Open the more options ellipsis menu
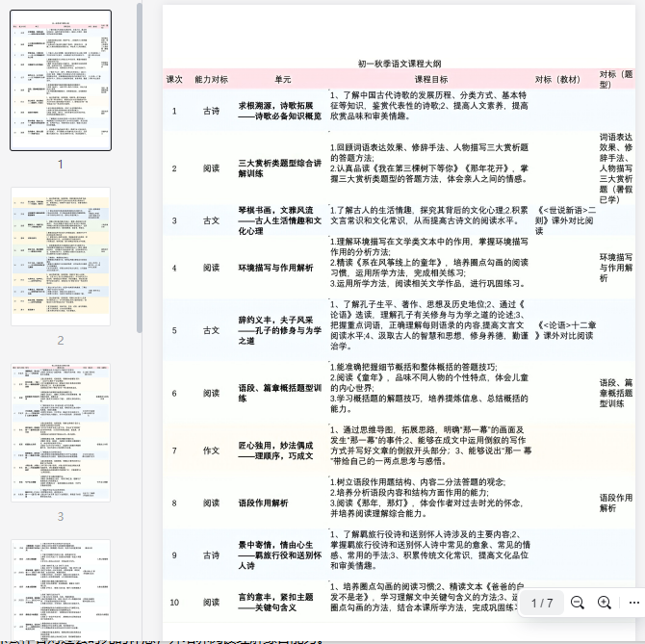This screenshot has width=645, height=644. 633,603
